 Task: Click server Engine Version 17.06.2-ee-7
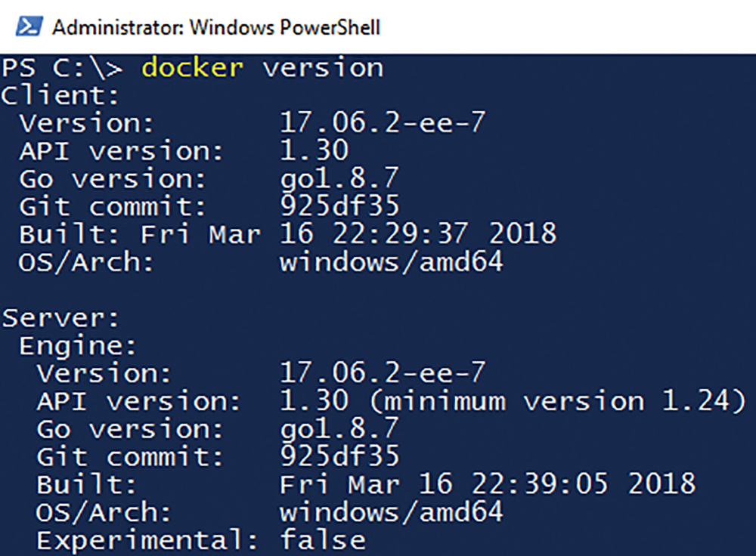tap(383, 373)
